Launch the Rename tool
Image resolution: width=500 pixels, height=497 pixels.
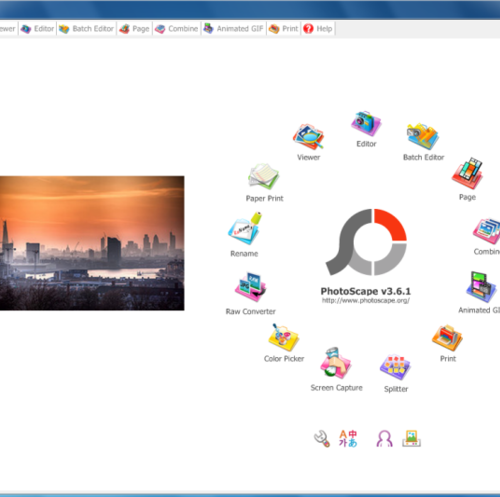coord(245,229)
